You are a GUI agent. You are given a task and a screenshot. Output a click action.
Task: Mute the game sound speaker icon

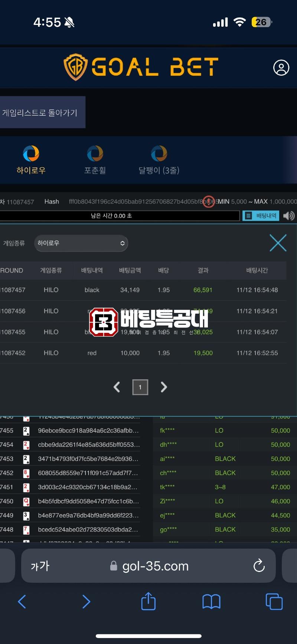pyautogui.click(x=289, y=216)
